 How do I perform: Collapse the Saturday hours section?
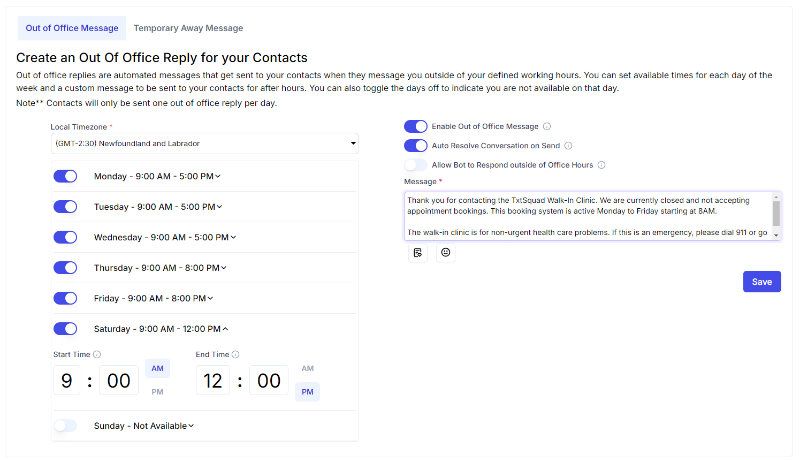click(x=161, y=329)
